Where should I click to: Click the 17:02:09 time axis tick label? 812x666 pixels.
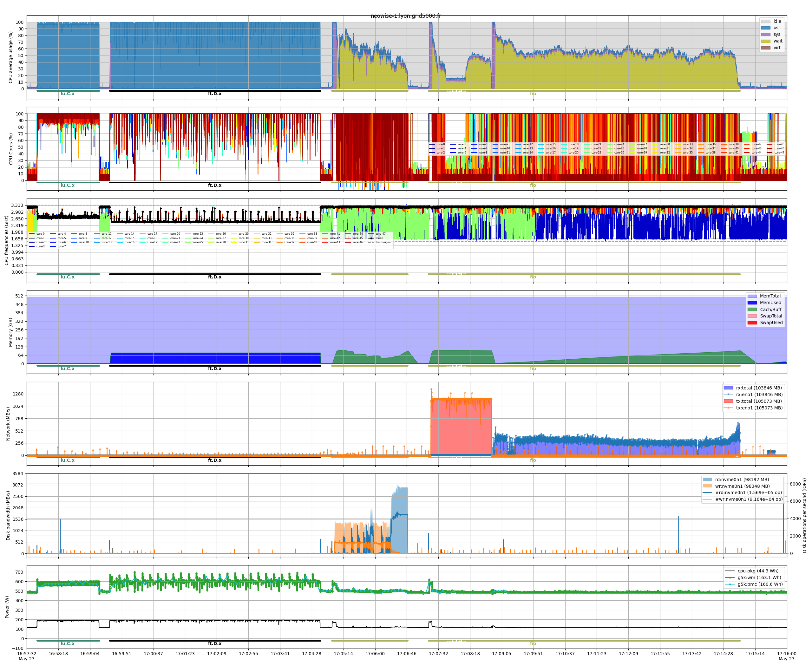pyautogui.click(x=217, y=654)
